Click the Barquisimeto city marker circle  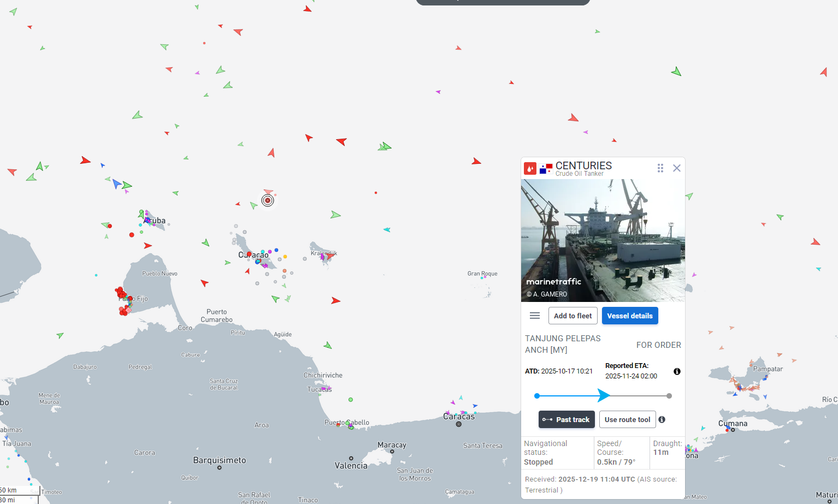click(x=220, y=467)
